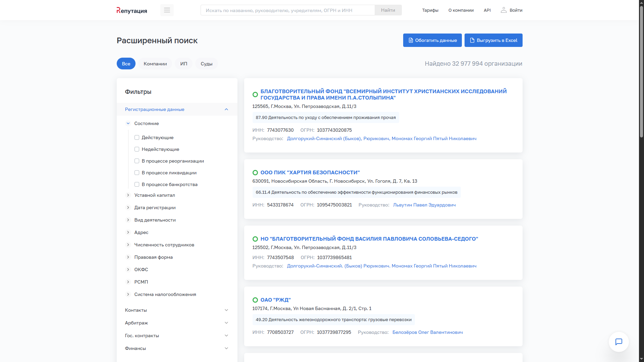Click file icon on Выгрузить в Excel button
644x362 pixels.
(472, 40)
